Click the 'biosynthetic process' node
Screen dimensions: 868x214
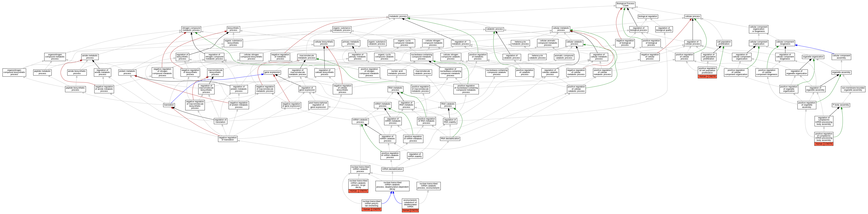(233, 29)
